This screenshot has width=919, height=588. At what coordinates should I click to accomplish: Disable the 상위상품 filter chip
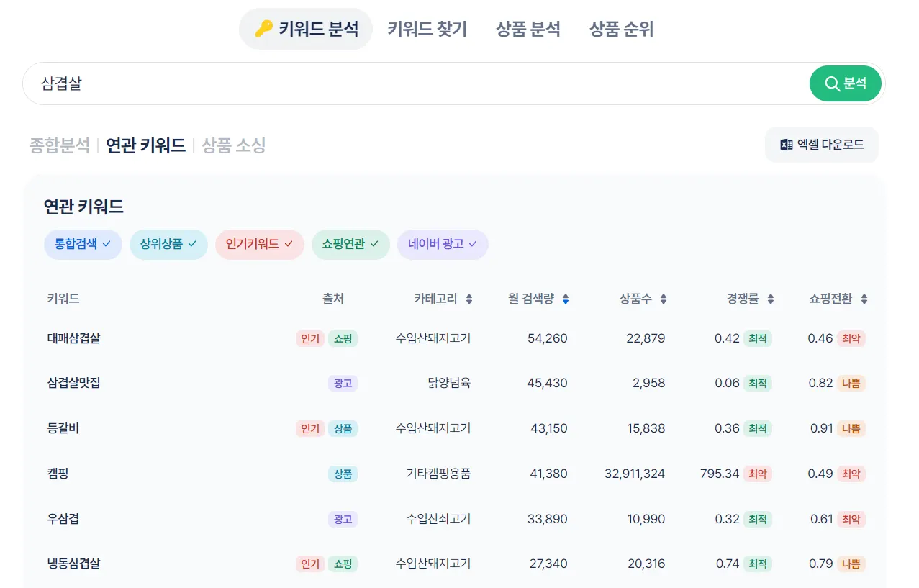click(168, 245)
